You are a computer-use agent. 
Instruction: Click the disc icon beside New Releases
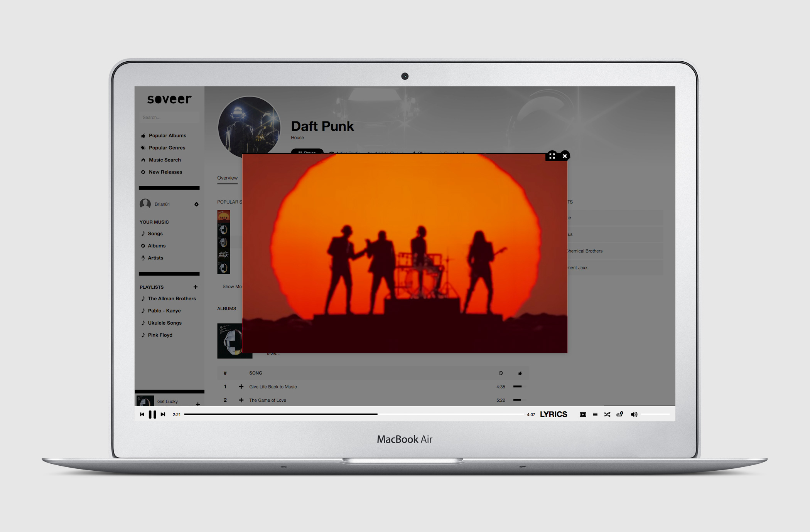click(143, 172)
